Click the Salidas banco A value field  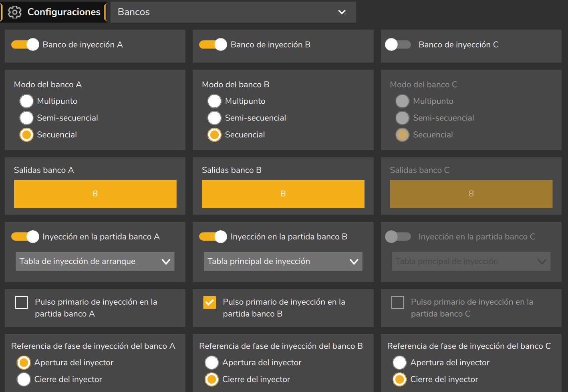(95, 194)
